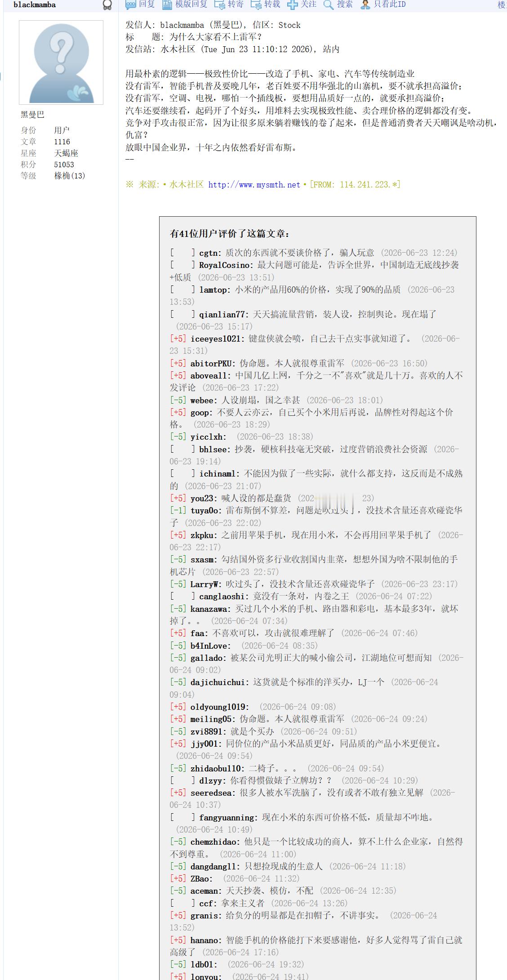Screen dimensions: 507x980
Task: Click commenter name aboveall
Action: point(209,376)
